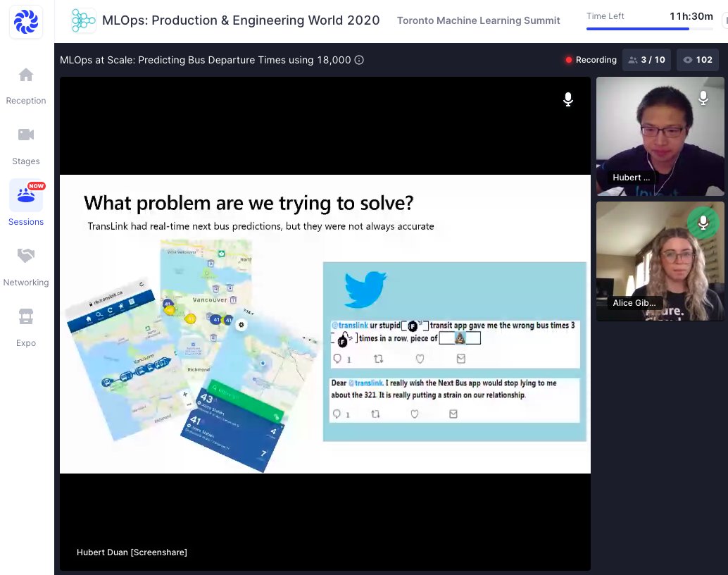Open the Expo section
The image size is (728, 575).
(26, 328)
